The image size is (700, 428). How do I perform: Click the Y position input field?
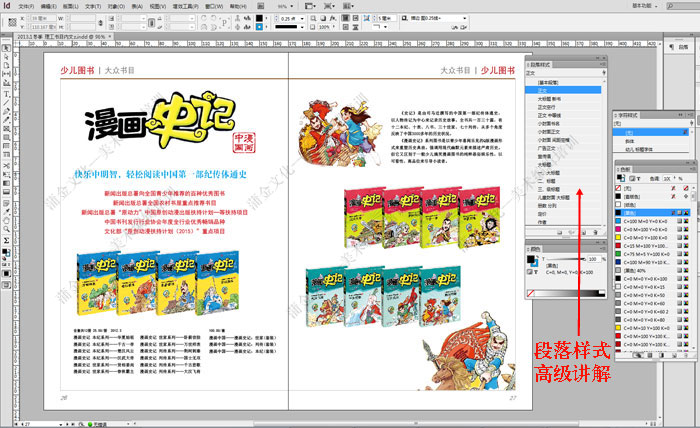coord(41,27)
